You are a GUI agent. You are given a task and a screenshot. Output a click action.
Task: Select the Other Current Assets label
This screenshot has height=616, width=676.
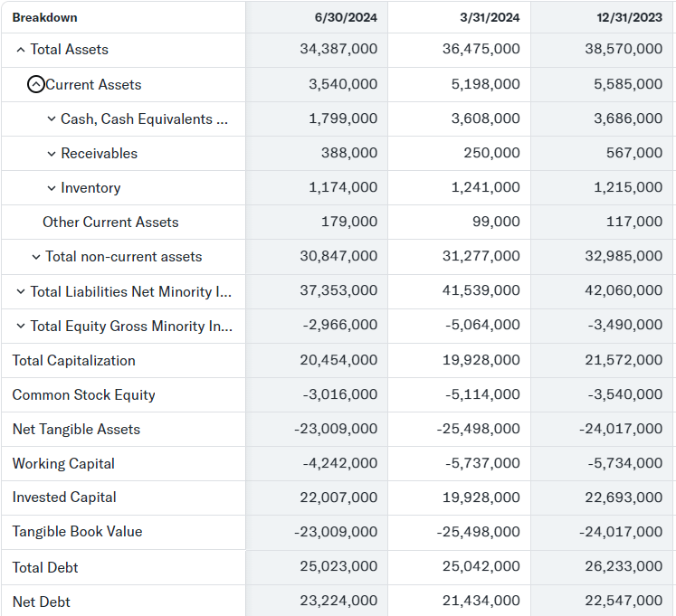pyautogui.click(x=110, y=223)
